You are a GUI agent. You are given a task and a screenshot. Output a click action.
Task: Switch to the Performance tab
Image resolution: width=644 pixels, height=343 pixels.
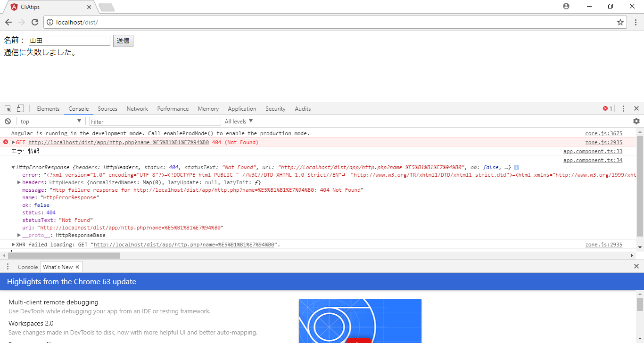(173, 108)
